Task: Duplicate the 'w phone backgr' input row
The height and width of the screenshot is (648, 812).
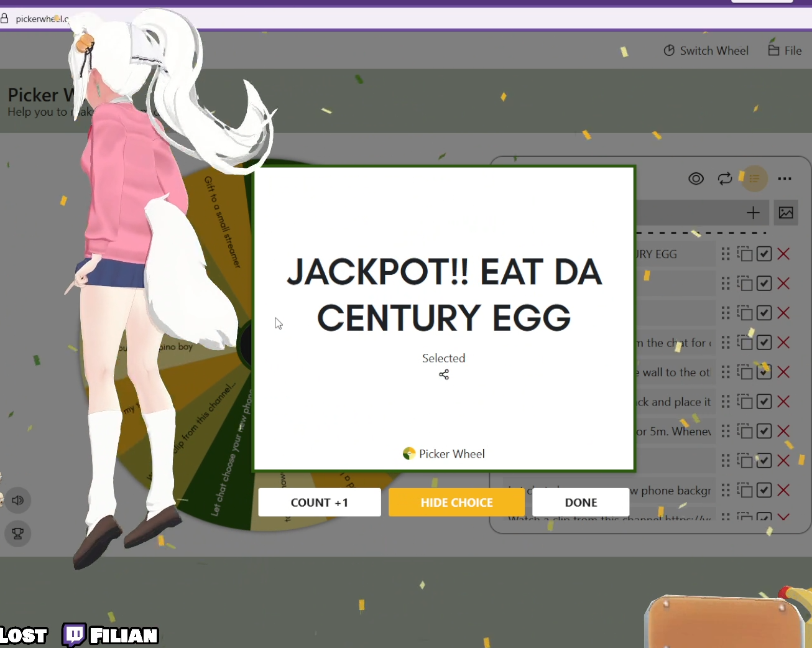Action: (745, 490)
